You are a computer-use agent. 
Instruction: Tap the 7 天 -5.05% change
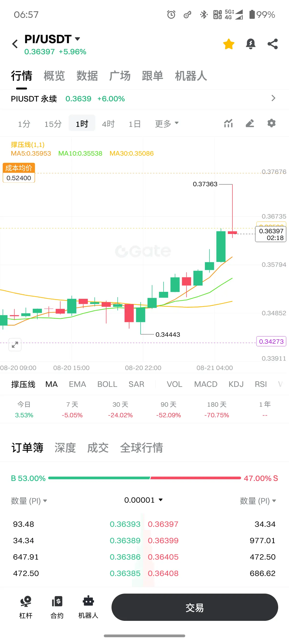[72, 410]
